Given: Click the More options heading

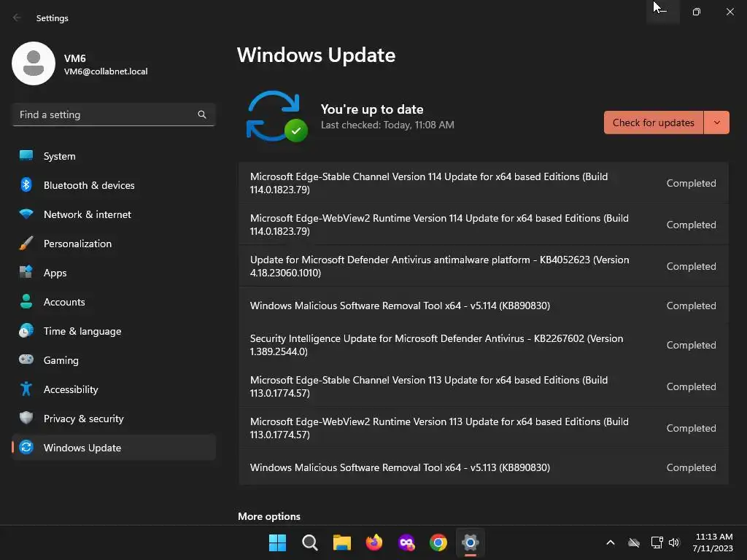Looking at the screenshot, I should (269, 516).
